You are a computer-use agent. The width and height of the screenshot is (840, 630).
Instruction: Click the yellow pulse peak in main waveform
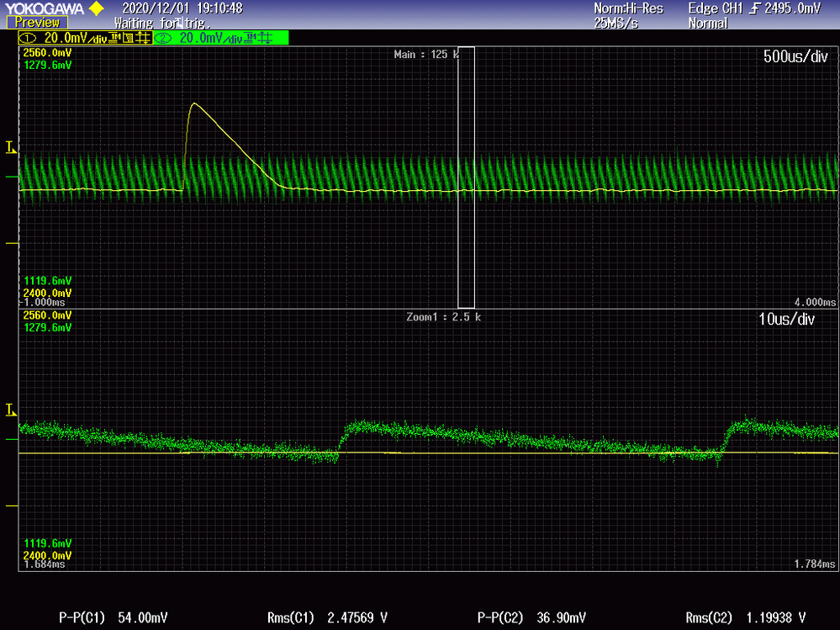point(194,103)
